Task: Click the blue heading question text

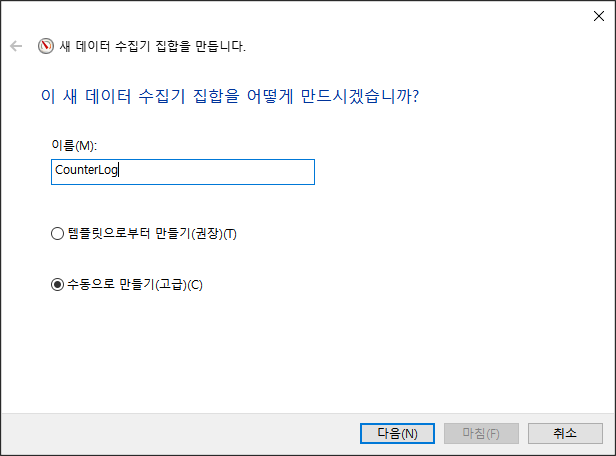Action: tap(230, 96)
